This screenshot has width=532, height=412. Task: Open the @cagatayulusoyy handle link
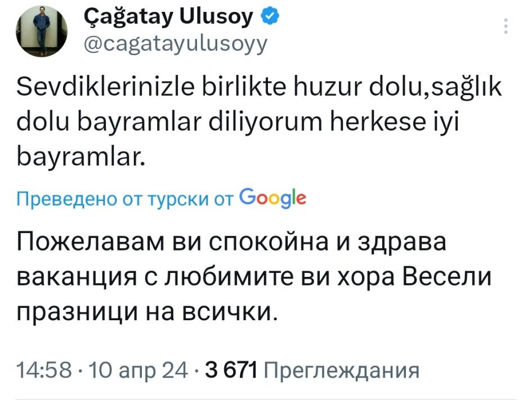pos(175,43)
